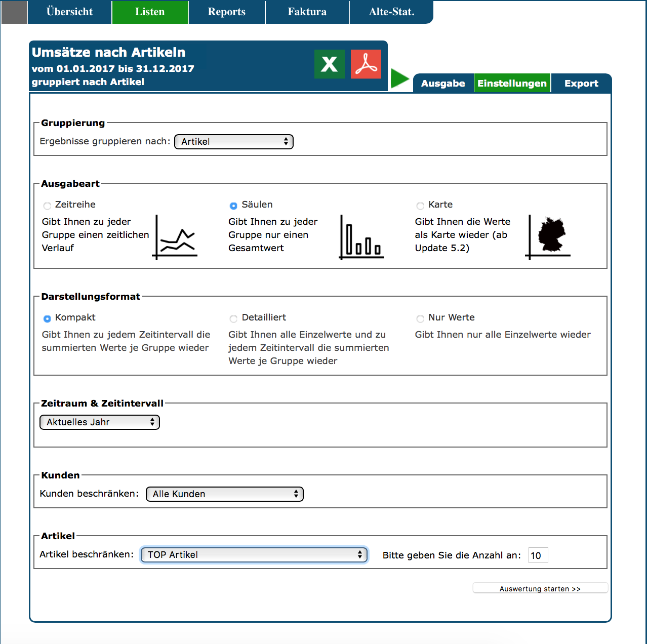Click the Germany map Karte icon
This screenshot has height=644, width=647.
click(549, 237)
